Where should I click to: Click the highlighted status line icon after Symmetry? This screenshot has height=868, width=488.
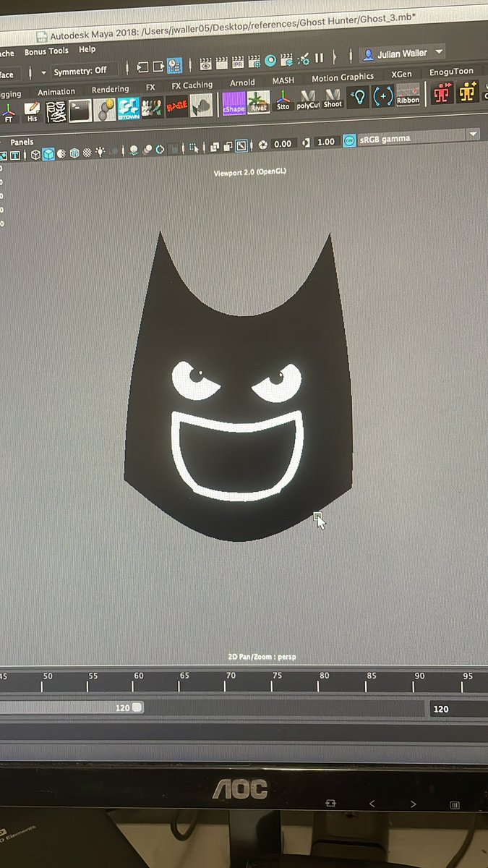click(x=174, y=67)
